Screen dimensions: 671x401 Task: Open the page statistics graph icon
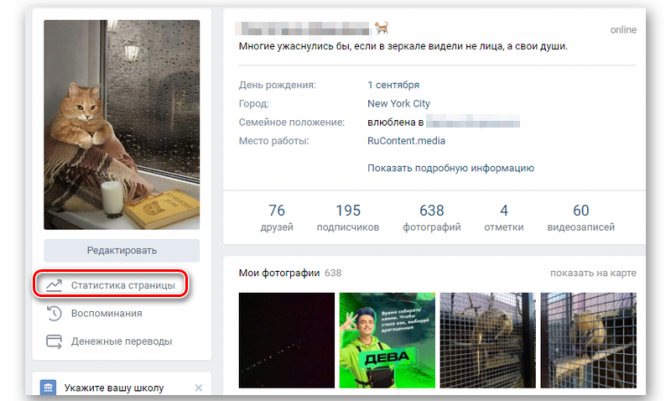point(54,285)
